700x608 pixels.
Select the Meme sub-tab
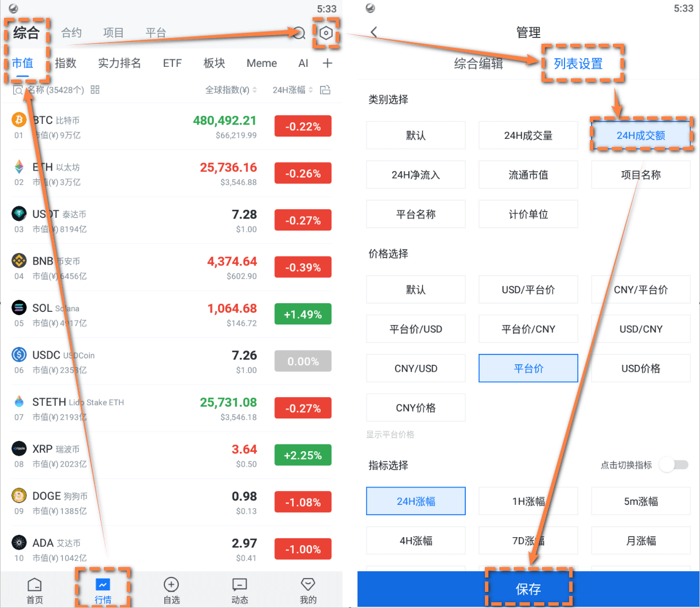(x=262, y=63)
